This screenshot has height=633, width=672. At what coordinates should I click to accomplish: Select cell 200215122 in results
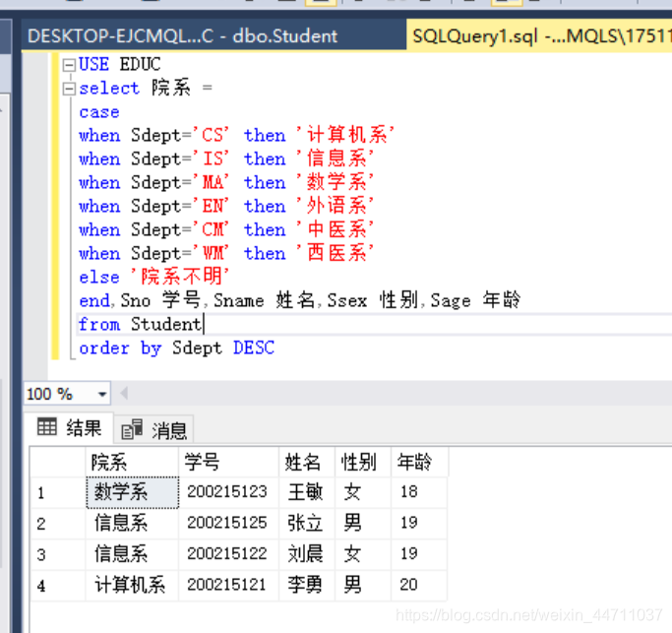click(x=228, y=554)
